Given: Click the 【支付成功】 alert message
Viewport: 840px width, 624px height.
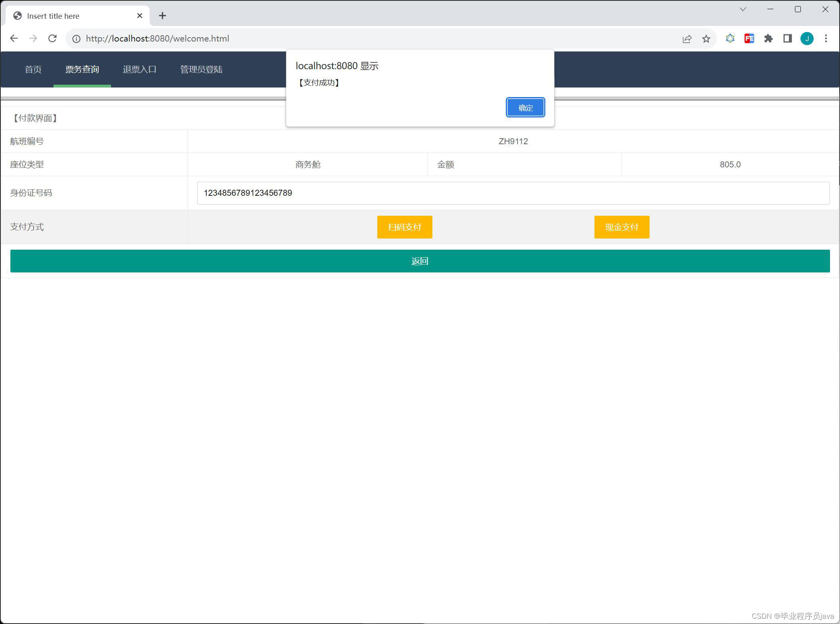Looking at the screenshot, I should pyautogui.click(x=319, y=83).
